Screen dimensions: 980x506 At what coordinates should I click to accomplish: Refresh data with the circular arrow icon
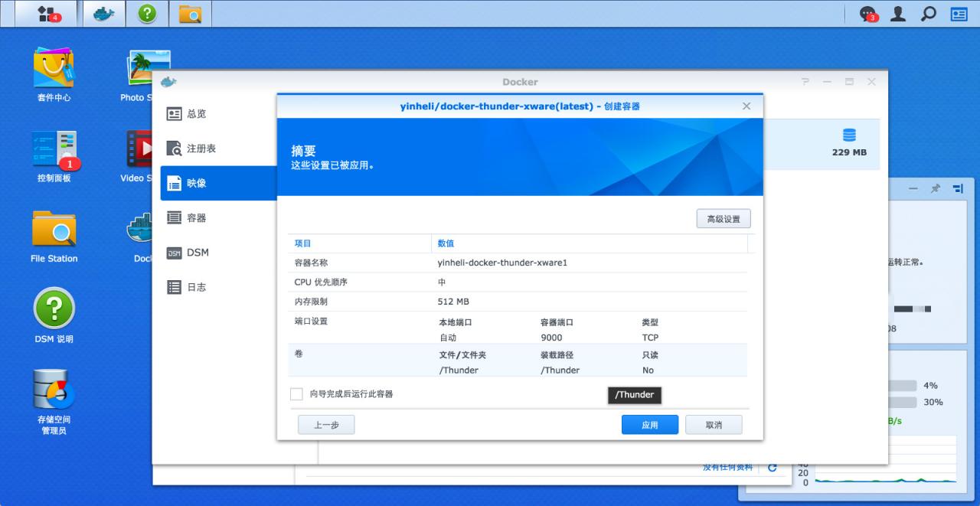[772, 465]
